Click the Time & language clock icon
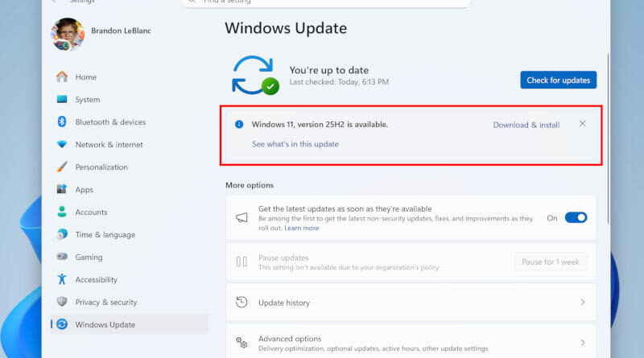 62,234
